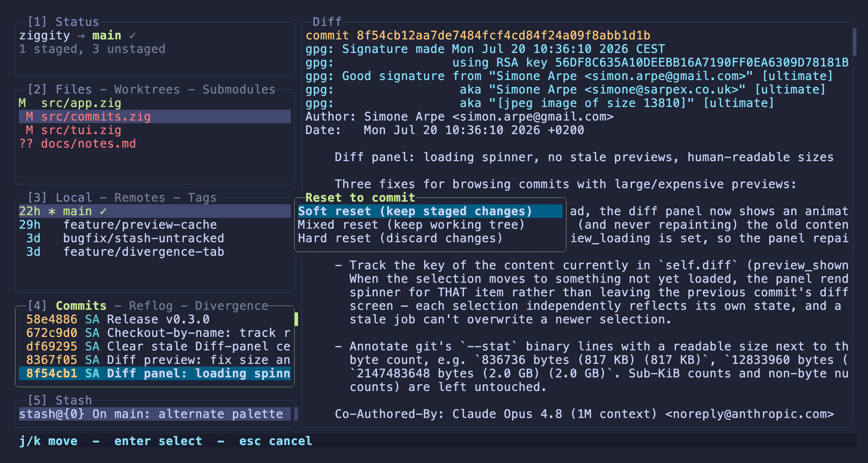Select commit 58e4886 Release v0.3.0
Screen dimensions: 868x463
[155, 319]
